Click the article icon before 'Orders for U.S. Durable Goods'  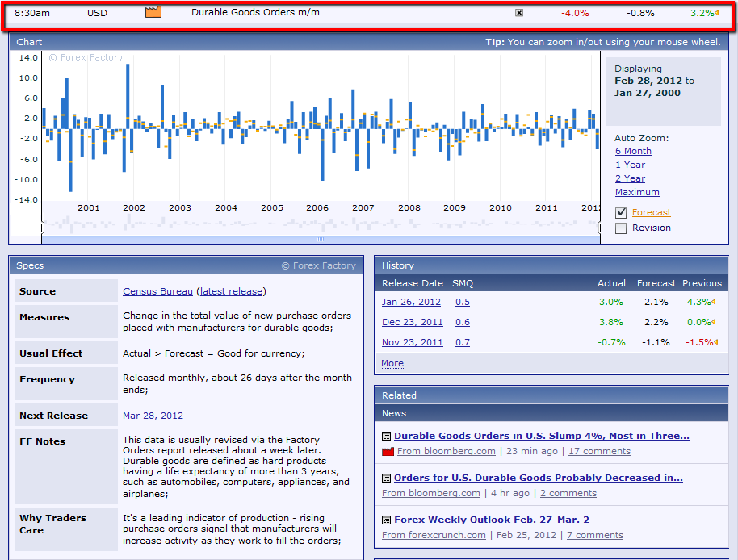click(x=387, y=479)
